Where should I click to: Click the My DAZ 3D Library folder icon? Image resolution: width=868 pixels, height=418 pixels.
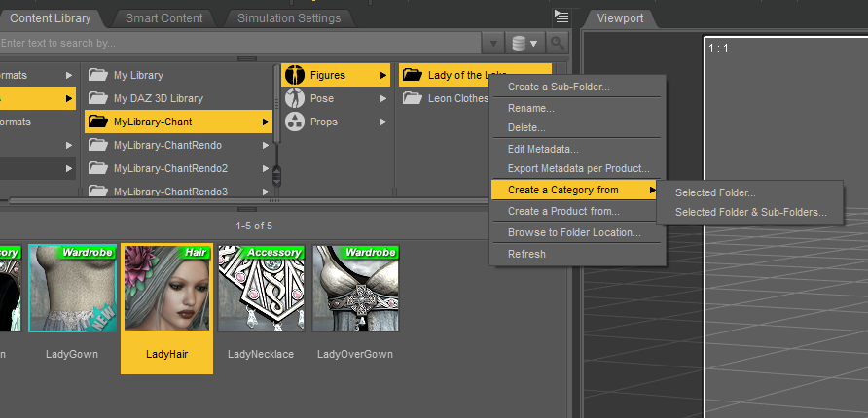(x=98, y=98)
